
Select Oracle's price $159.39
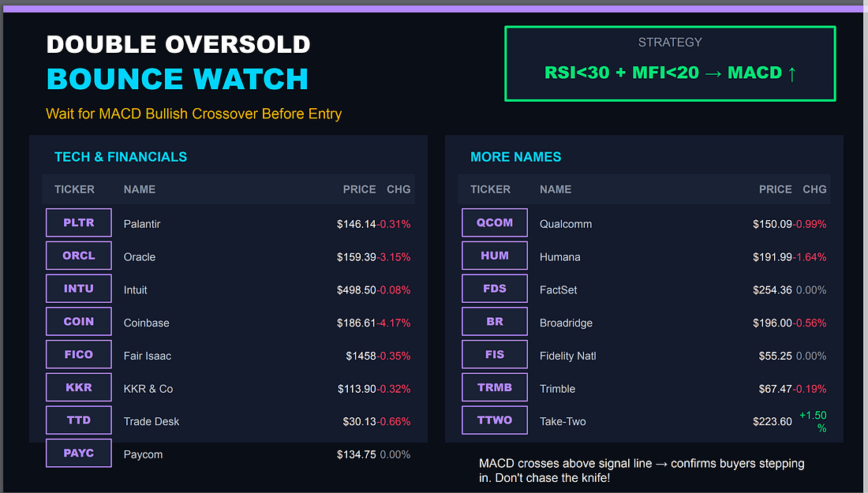[x=357, y=256]
